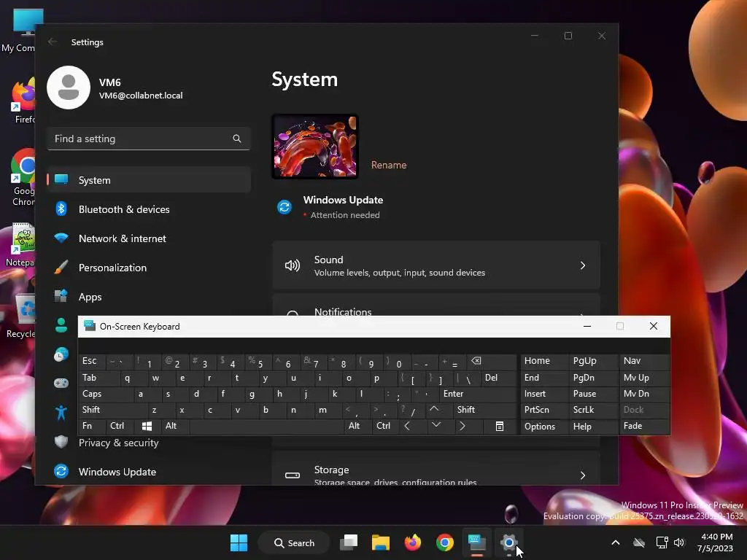Screen dimensions: 747x560
Task: Click the PrtScn key on On-Screen Keyboard
Action: click(x=544, y=410)
